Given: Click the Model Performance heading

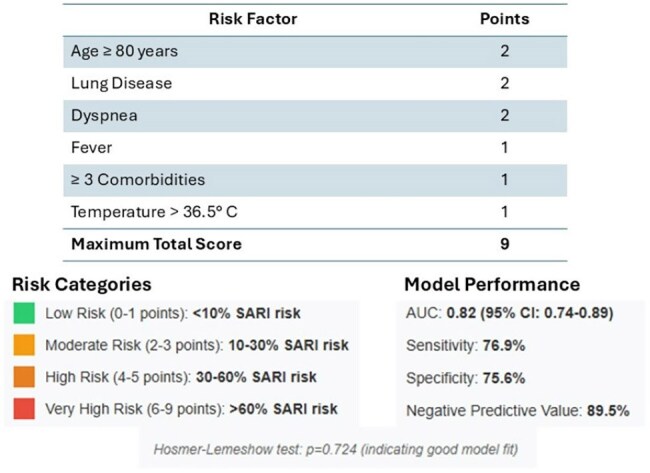Looking at the screenshot, I should (492, 285).
